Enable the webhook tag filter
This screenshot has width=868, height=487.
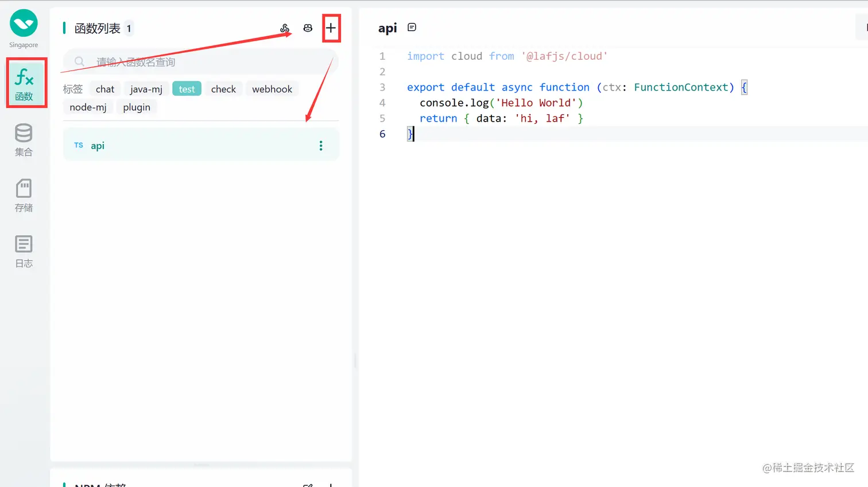272,89
